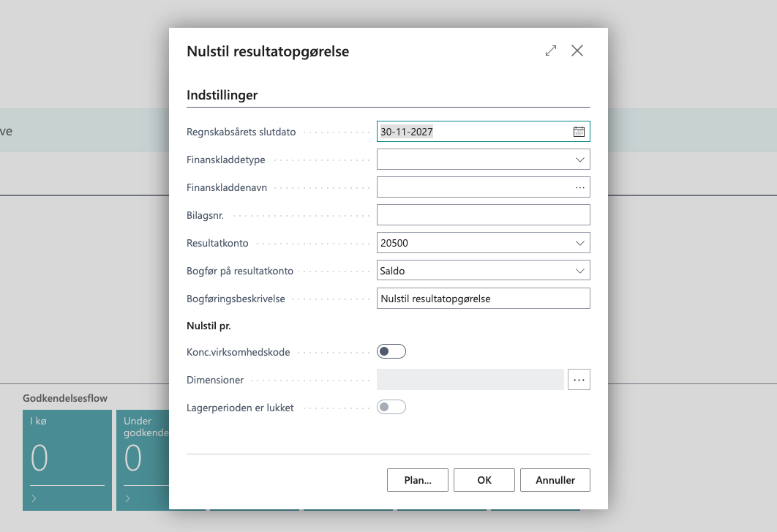Focus the Finanskladdenavn text field
The height and width of the screenshot is (532, 777).
[472, 187]
